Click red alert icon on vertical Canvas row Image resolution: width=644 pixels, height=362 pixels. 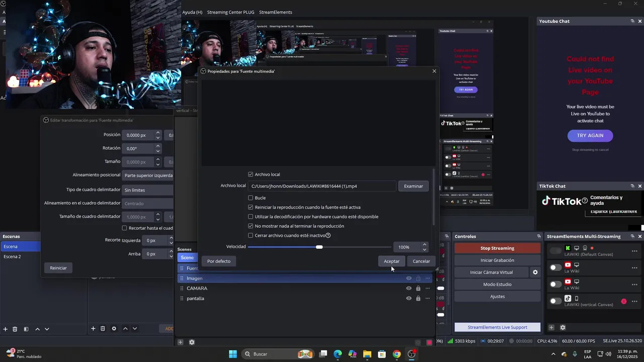click(x=624, y=301)
